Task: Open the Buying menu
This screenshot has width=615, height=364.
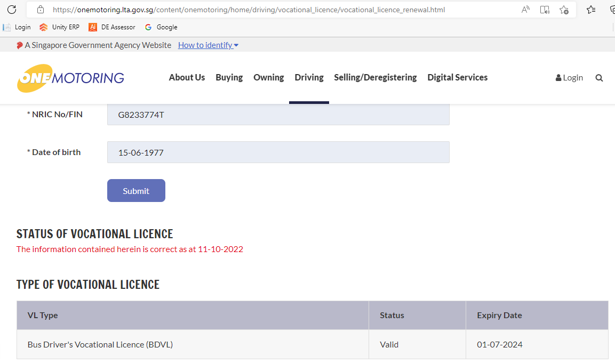Action: click(229, 77)
